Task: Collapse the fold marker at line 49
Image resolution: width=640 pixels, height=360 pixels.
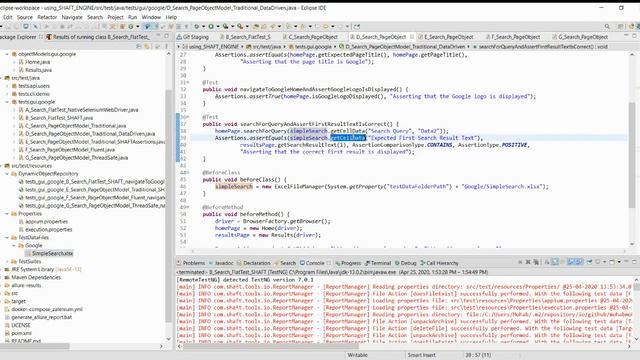Action: [x=187, y=207]
